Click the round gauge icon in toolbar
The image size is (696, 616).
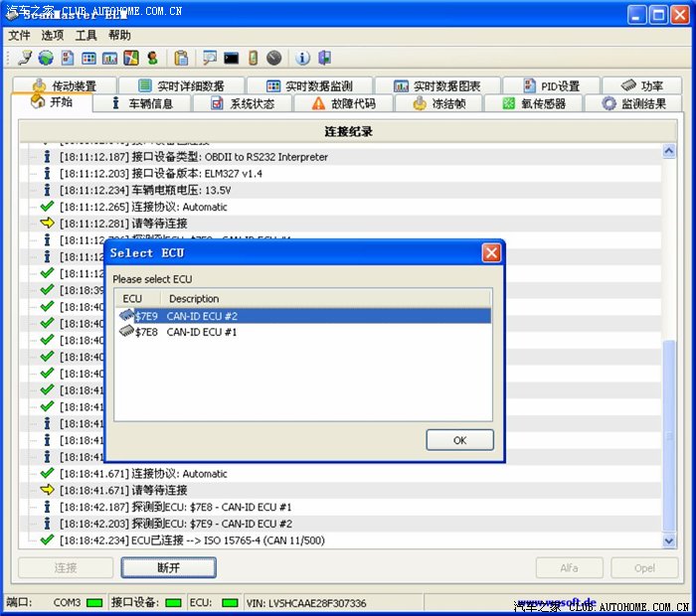pos(273,59)
